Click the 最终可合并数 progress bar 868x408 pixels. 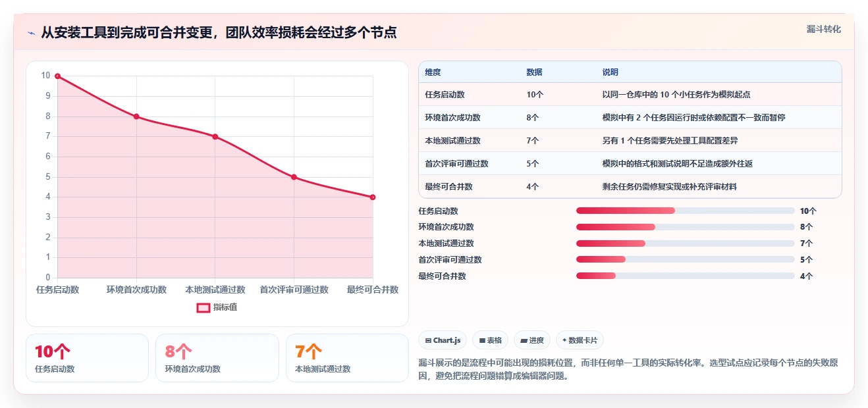pos(686,276)
